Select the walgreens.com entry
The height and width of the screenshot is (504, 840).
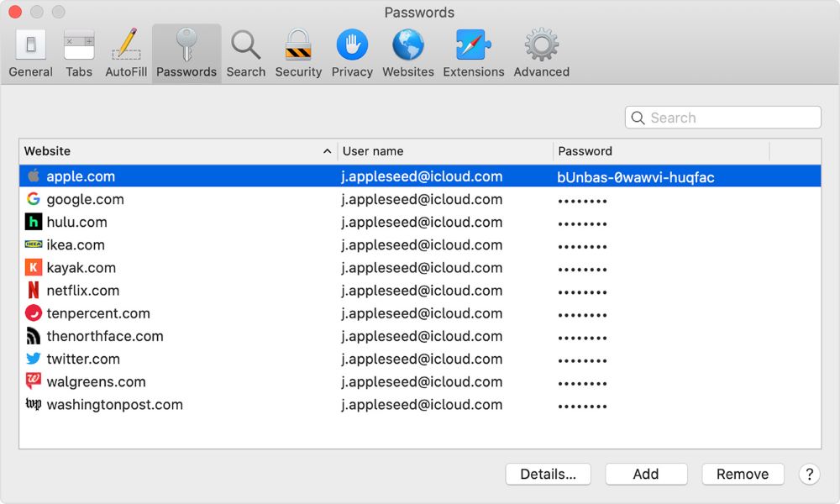point(420,382)
